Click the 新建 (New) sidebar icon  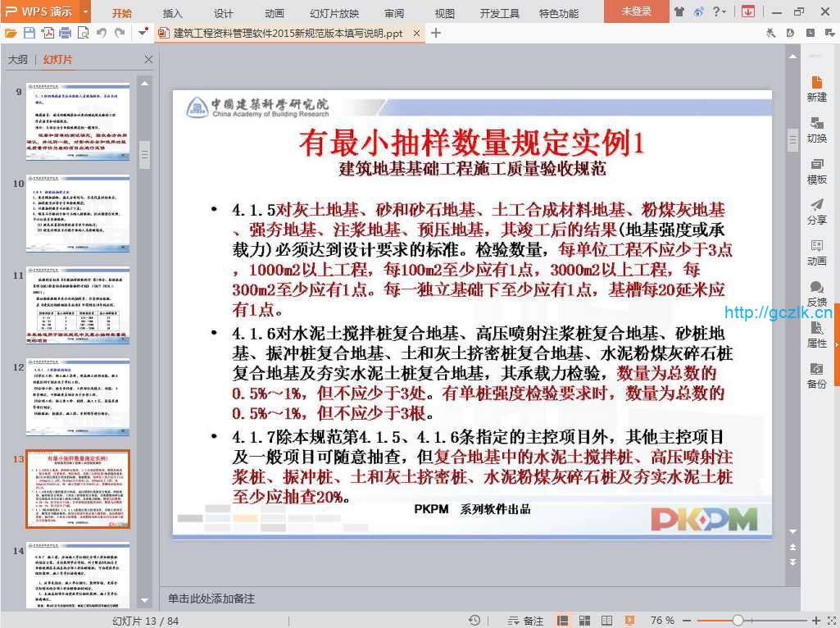click(x=816, y=88)
